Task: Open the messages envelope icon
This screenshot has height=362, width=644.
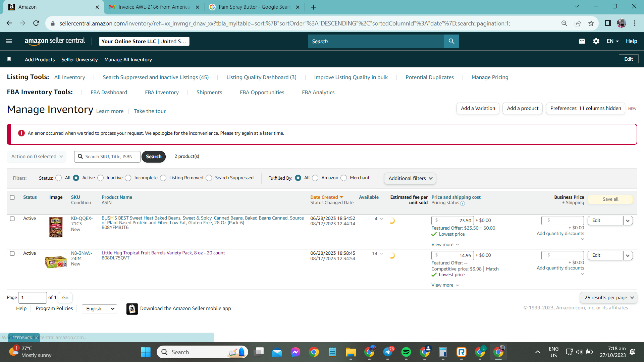Action: tap(582, 41)
